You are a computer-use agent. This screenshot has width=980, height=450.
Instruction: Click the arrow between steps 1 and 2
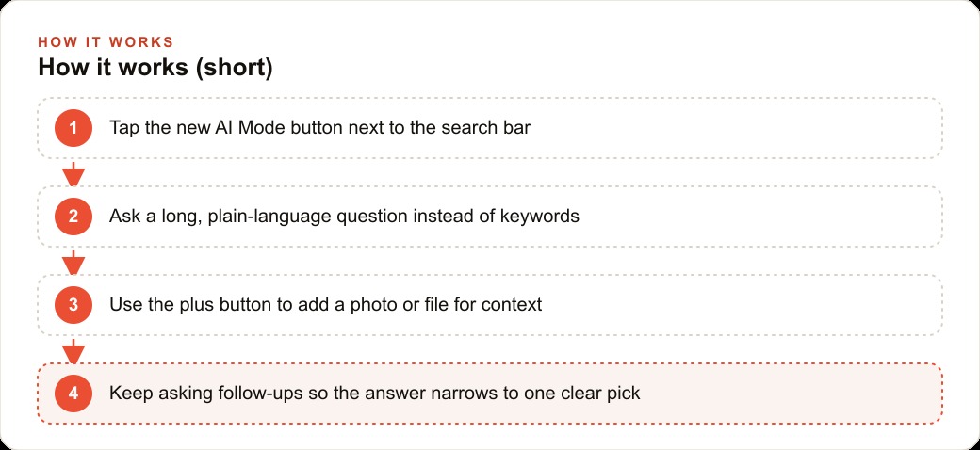click(x=73, y=174)
